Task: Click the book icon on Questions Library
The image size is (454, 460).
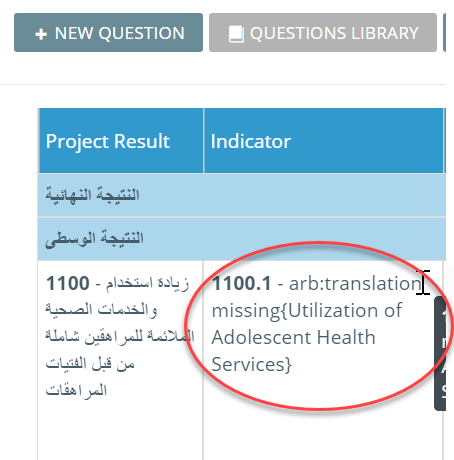Action: (236, 34)
